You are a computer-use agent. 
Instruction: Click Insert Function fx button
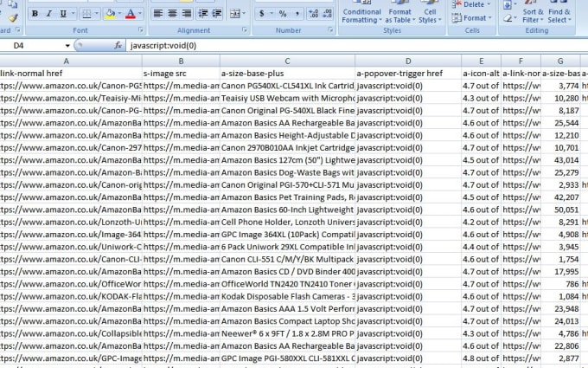pyautogui.click(x=118, y=45)
